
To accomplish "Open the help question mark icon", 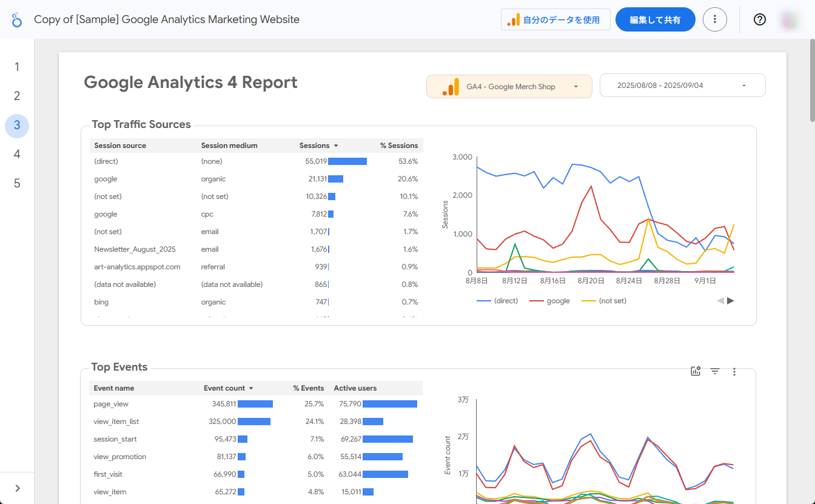I will point(760,19).
